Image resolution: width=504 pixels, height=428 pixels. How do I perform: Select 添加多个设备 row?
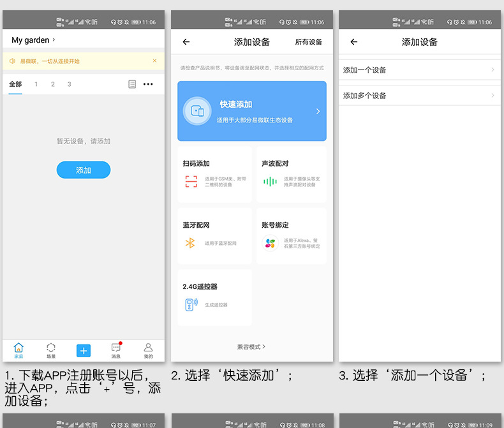coord(419,96)
